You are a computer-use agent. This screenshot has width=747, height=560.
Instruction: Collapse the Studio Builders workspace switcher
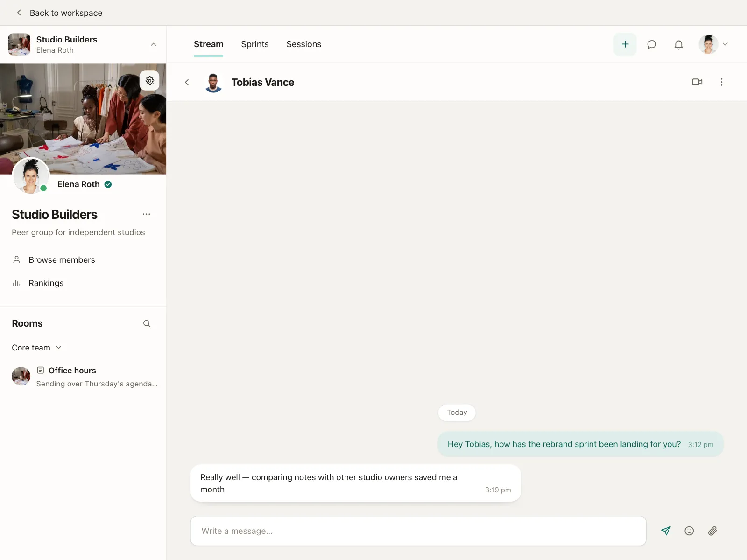(x=153, y=44)
